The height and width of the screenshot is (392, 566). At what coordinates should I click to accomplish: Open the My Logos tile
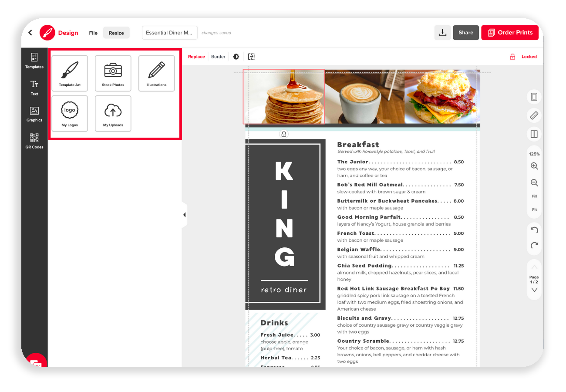click(70, 113)
